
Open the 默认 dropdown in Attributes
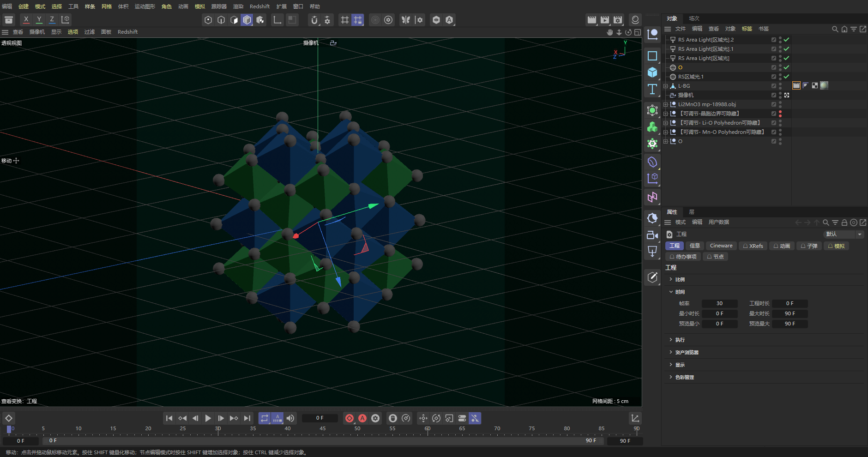tap(844, 234)
